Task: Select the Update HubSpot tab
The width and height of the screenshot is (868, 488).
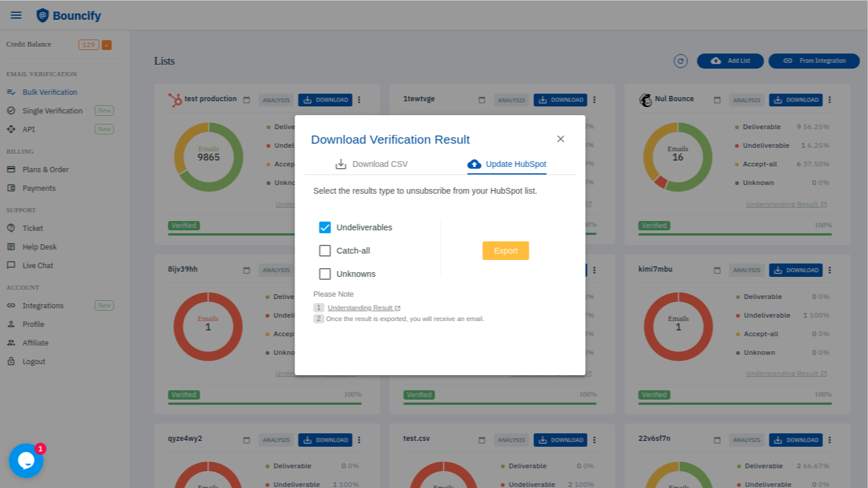Action: pos(507,164)
